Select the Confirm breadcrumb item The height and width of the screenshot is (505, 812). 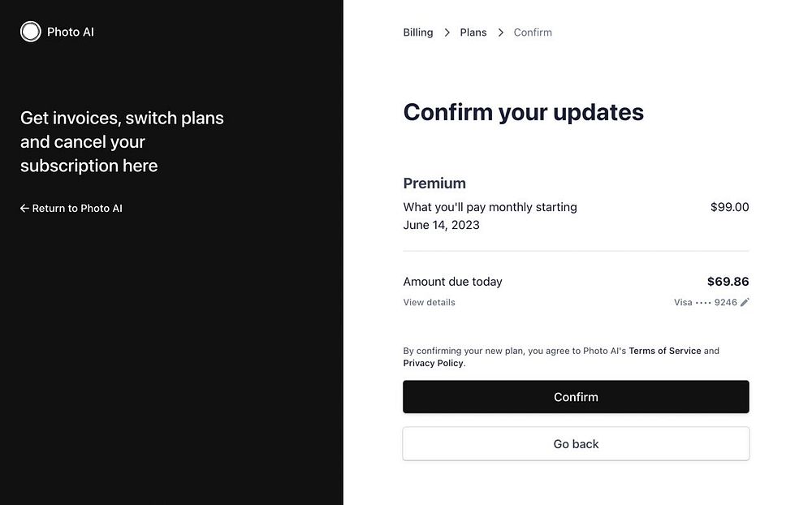coord(533,32)
